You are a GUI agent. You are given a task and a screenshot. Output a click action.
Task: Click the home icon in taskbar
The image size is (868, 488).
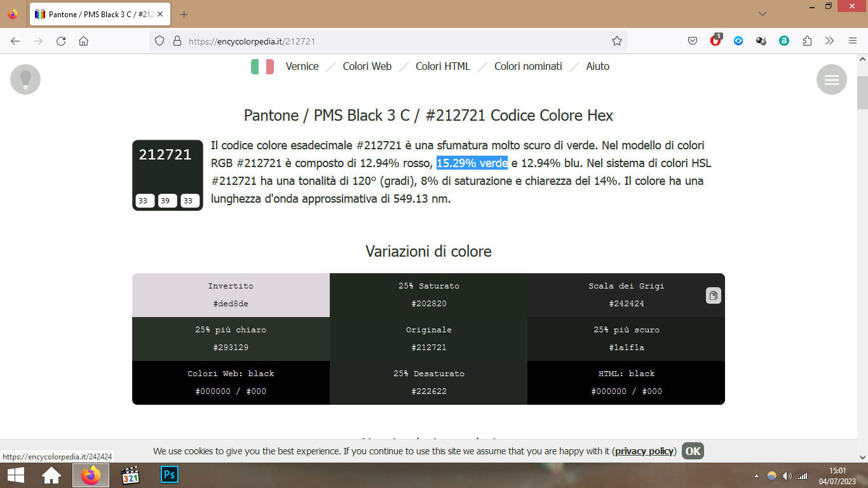coord(51,475)
